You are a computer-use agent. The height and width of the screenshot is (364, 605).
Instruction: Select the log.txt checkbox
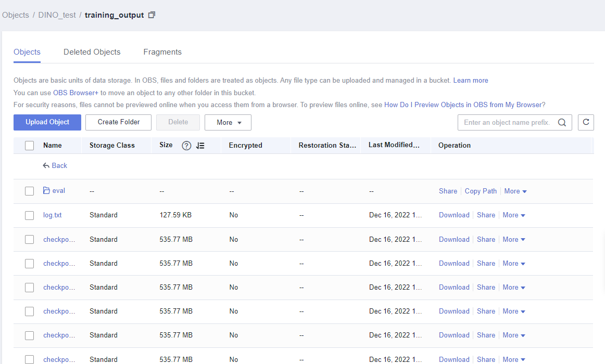[x=30, y=215]
